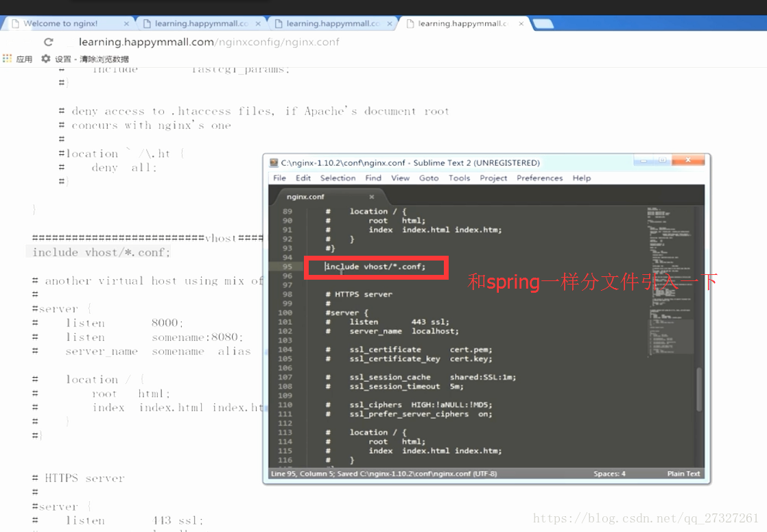Click the address bar URL
The image size is (767, 532).
tap(209, 42)
